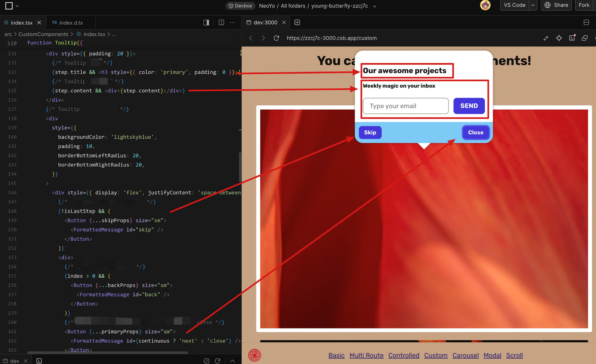Open the preview console terminal icon

pyautogui.click(x=572, y=38)
